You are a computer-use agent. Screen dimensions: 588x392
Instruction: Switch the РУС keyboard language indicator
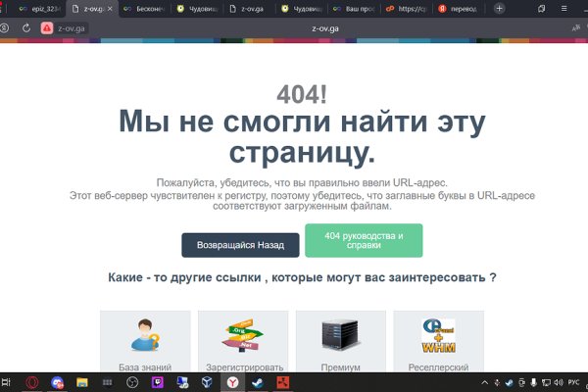pyautogui.click(x=573, y=382)
